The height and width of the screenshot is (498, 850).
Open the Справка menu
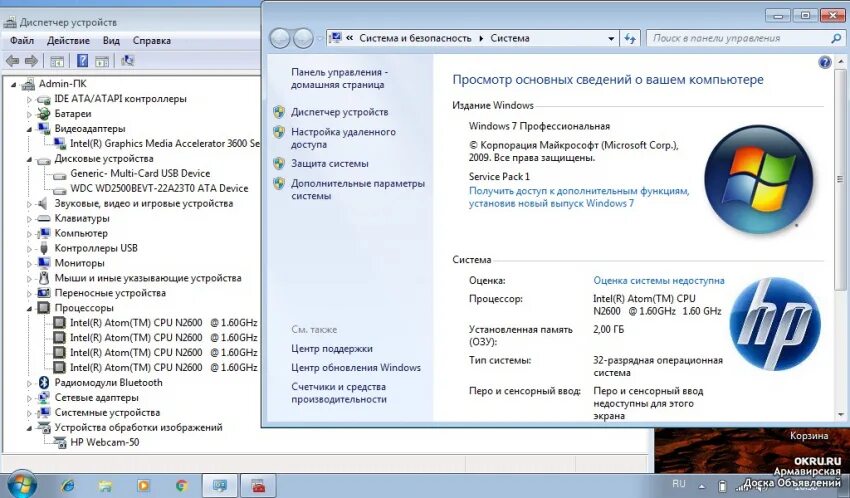[x=152, y=41]
